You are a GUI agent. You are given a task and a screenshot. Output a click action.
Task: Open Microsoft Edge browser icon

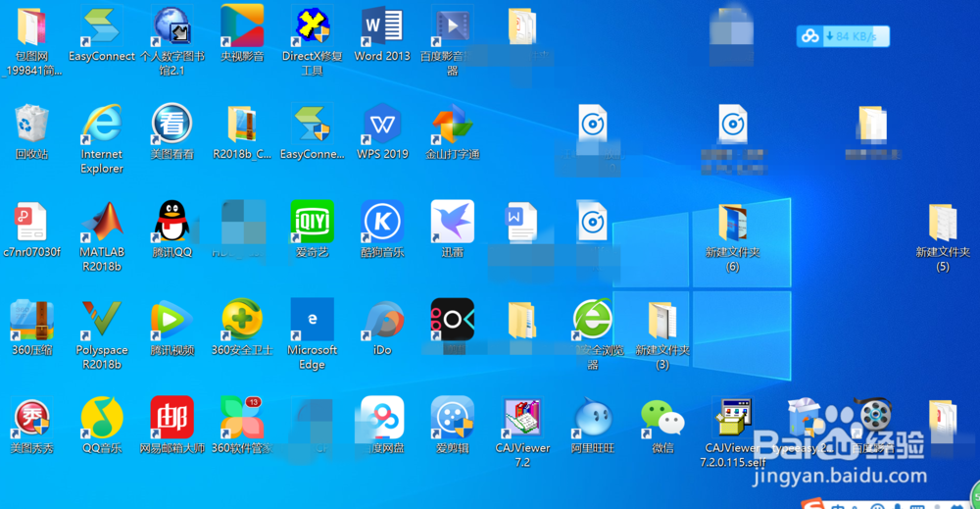coord(312,320)
